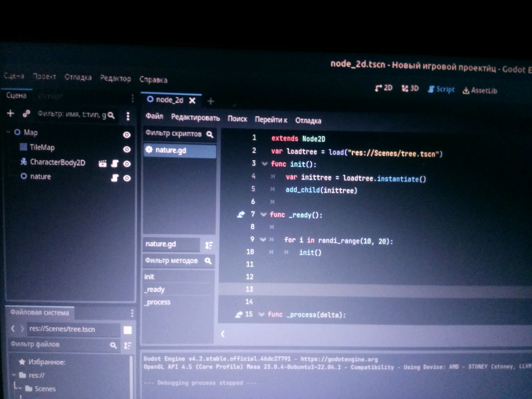
Task: Toggle the method list sort button
Action: pos(209,245)
